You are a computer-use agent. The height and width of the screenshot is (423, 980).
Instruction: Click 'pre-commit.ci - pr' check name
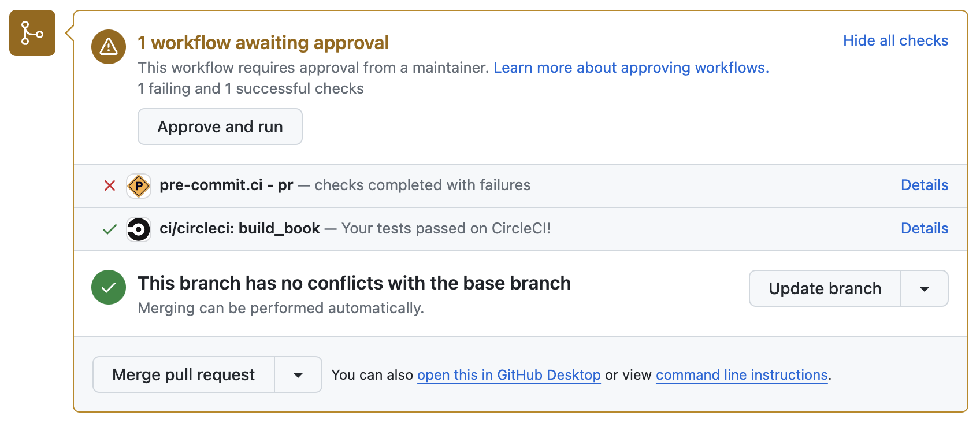[x=227, y=185]
